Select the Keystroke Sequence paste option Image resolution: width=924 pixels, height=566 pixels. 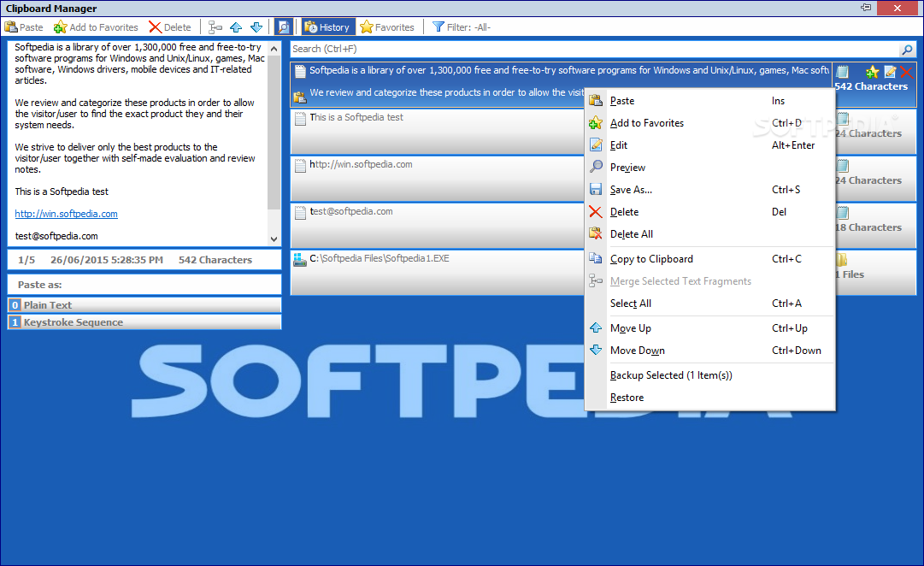tap(144, 322)
